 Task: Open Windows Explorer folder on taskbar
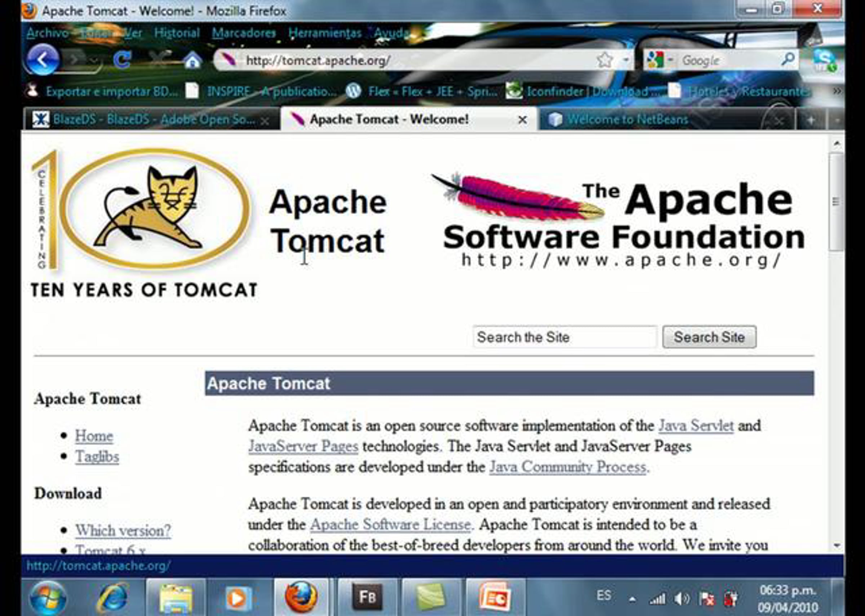[x=176, y=598]
